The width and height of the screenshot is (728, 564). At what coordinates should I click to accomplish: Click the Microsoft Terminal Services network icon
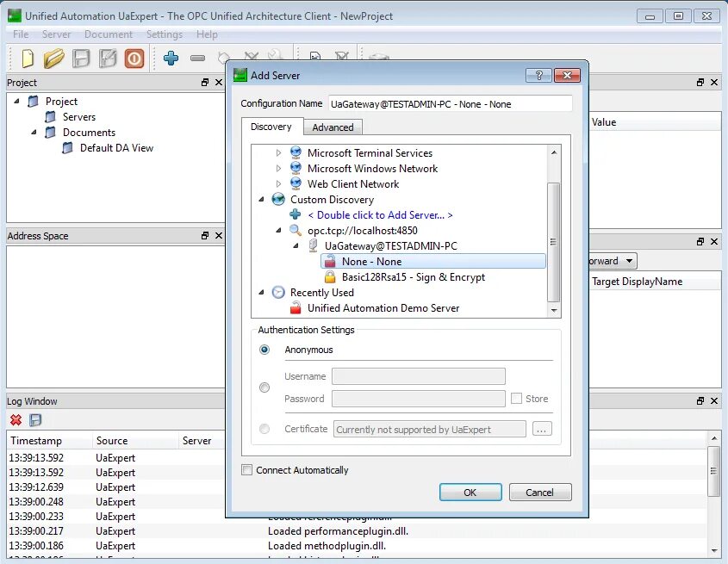[x=296, y=152]
